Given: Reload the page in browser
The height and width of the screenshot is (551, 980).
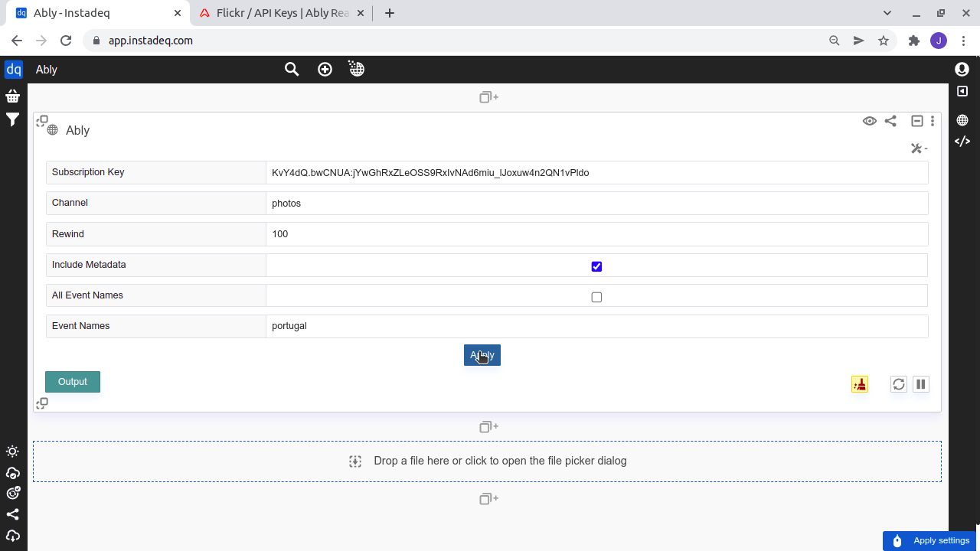Looking at the screenshot, I should coord(66,41).
